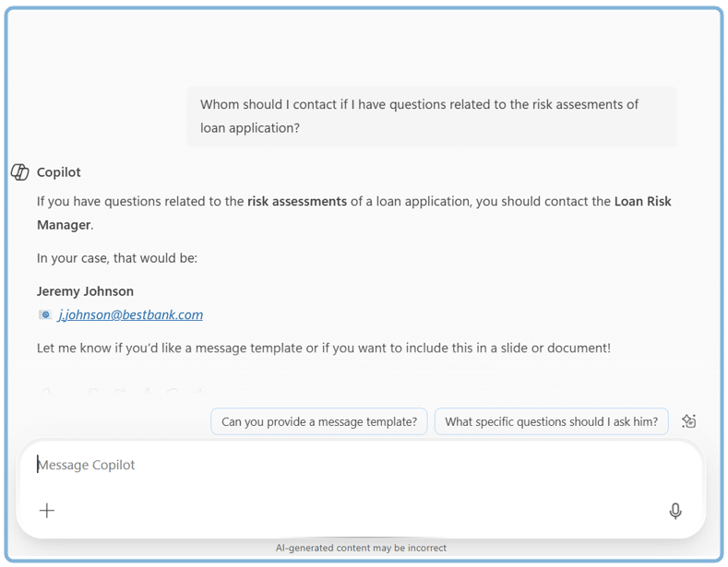Activate the microphone voice input
Viewport: 728px width, 567px height.
click(675, 511)
